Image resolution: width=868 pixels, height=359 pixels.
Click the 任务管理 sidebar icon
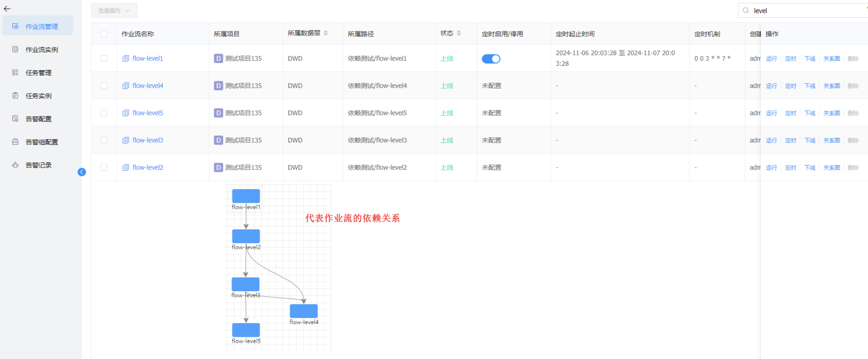pos(15,73)
